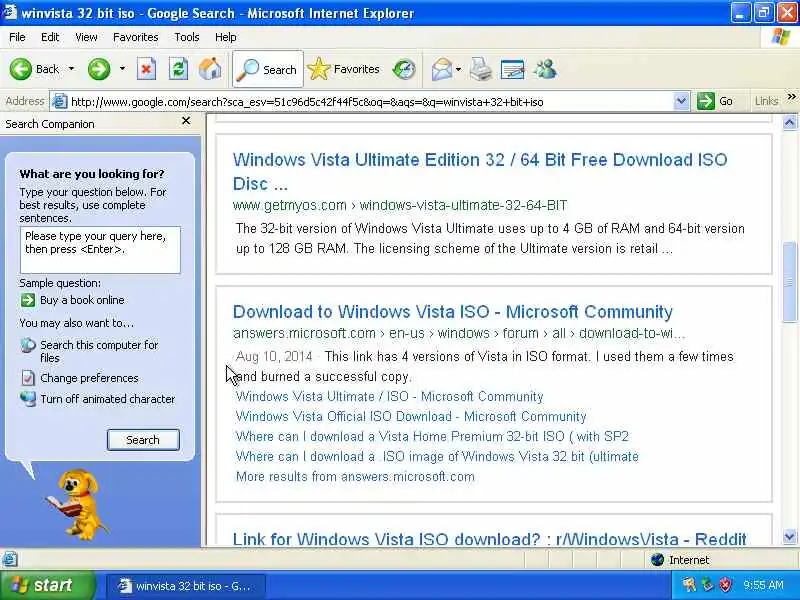Open Windows Vista Ultimate / ISO sublink

(389, 396)
